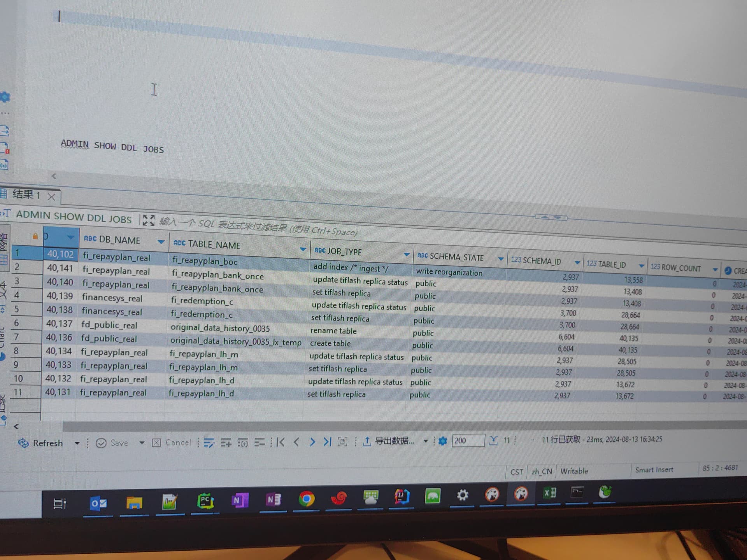This screenshot has width=747, height=560.
Task: Go to the next page of results
Action: (312, 442)
